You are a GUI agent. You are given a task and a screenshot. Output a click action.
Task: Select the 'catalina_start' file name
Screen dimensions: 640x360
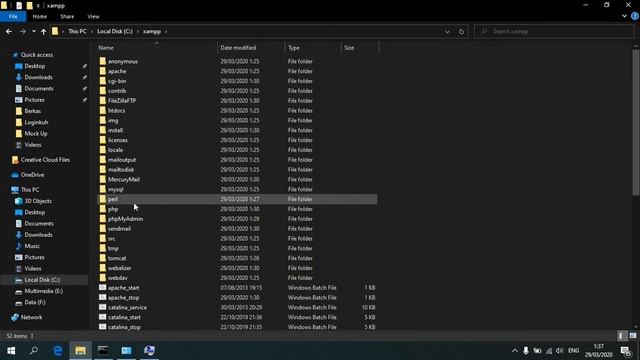124,317
